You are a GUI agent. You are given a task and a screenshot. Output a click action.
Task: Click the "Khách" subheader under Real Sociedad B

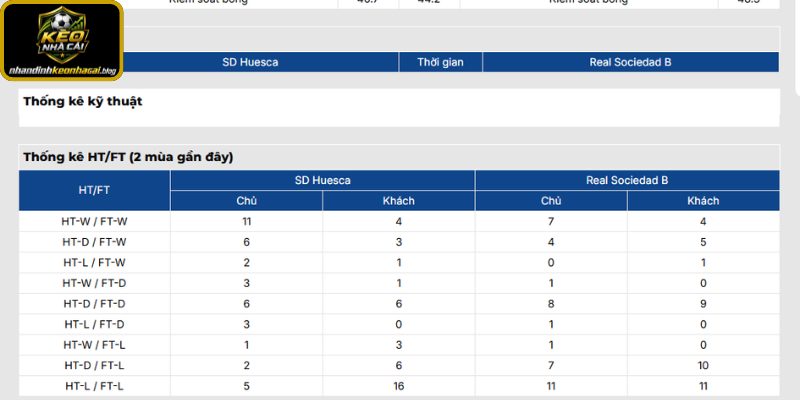(x=703, y=201)
